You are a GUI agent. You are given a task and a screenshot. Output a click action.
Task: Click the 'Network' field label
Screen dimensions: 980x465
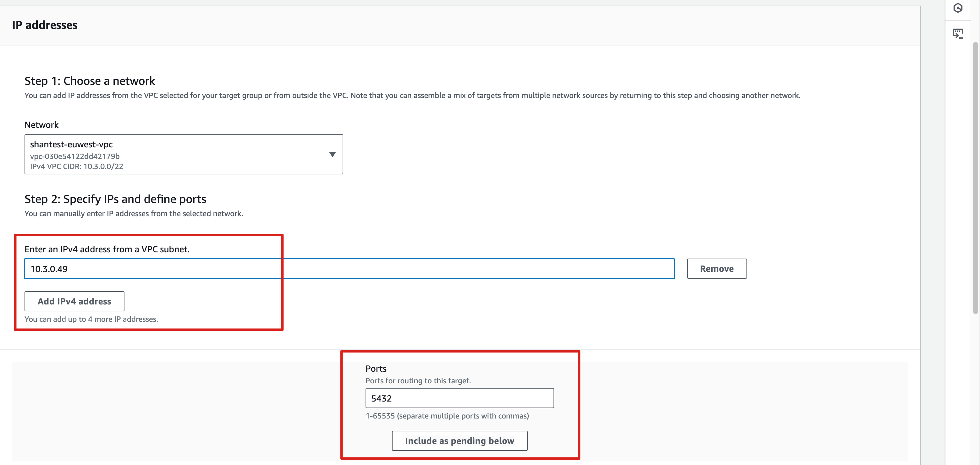coord(41,125)
